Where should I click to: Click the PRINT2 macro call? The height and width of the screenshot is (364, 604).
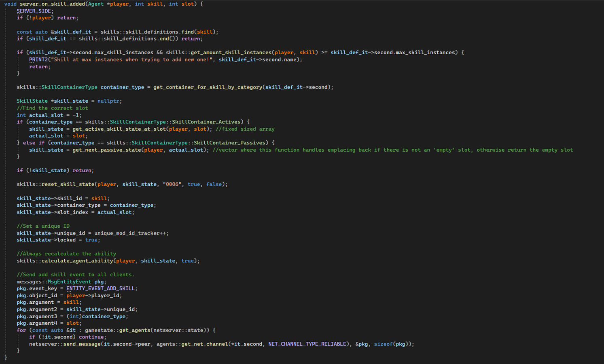[x=38, y=59]
